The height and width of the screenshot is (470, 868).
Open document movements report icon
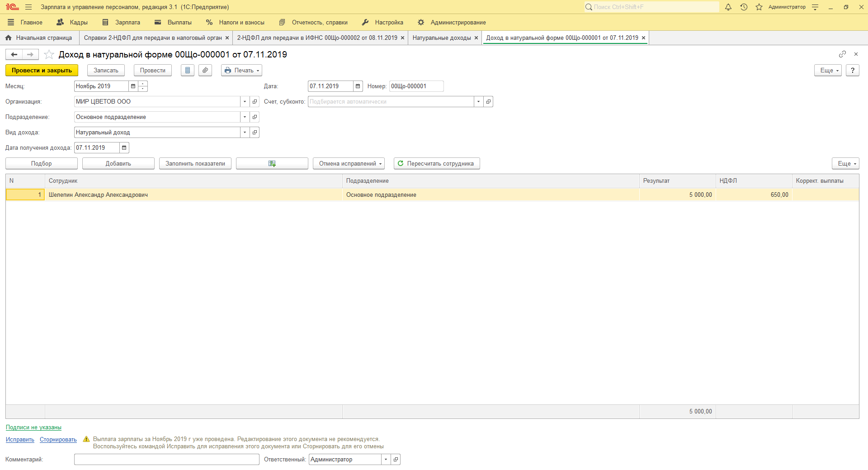(x=188, y=70)
